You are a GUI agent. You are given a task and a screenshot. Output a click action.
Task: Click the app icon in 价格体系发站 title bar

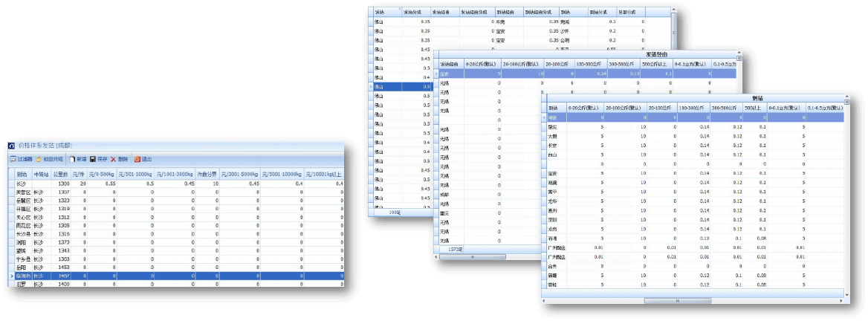pos(11,145)
